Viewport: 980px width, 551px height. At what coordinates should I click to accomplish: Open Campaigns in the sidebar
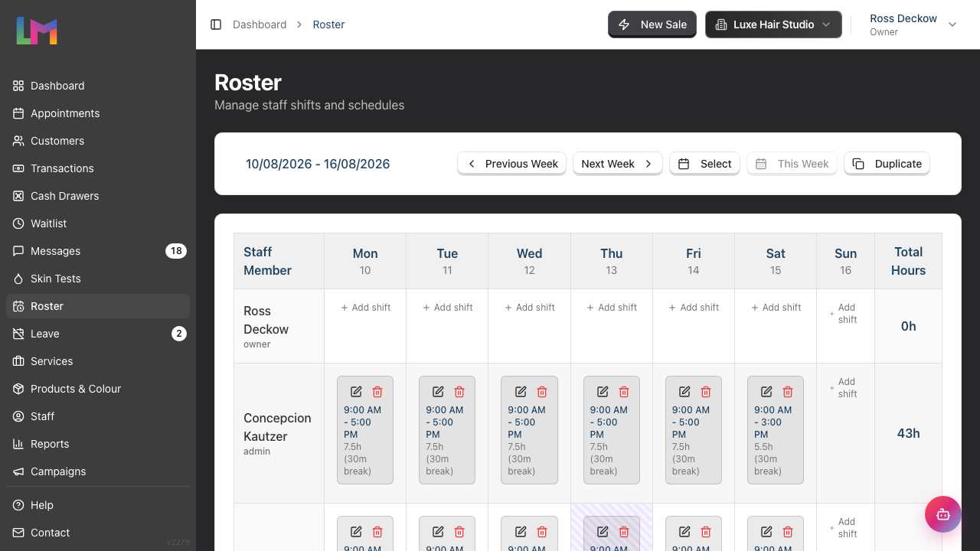click(98, 471)
